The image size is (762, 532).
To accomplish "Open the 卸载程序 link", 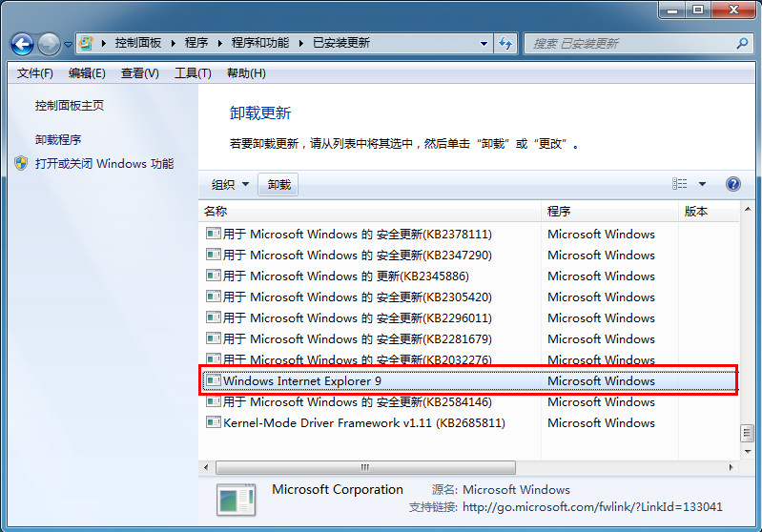I will tap(58, 140).
